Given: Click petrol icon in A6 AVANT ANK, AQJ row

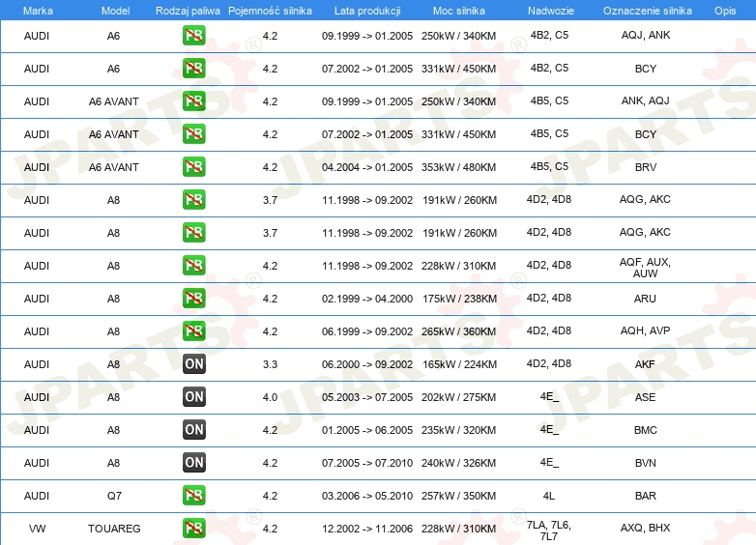Looking at the screenshot, I should tap(193, 101).
